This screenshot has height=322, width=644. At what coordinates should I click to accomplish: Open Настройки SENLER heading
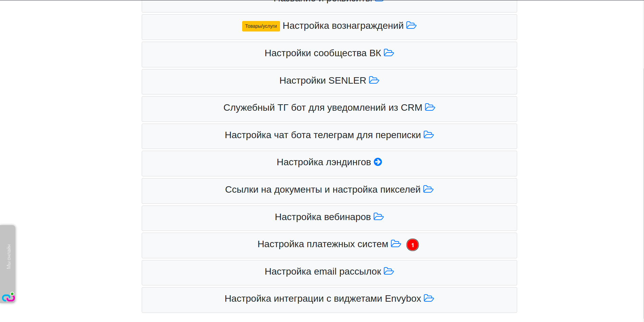click(x=323, y=81)
